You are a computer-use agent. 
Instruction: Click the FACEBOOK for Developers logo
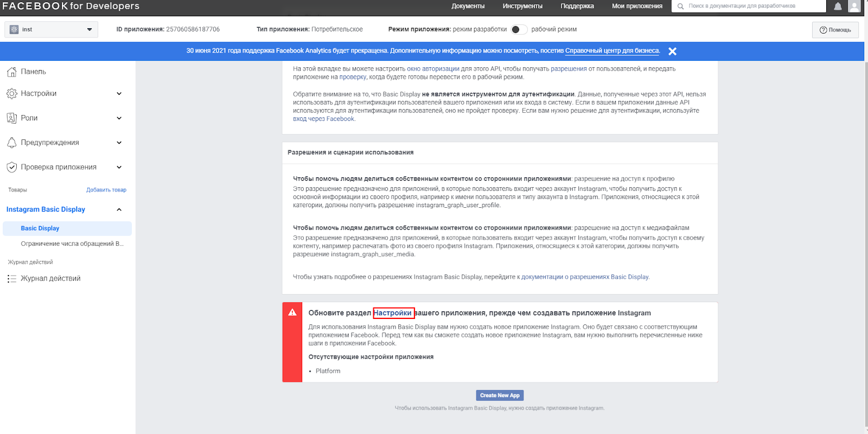pos(71,6)
